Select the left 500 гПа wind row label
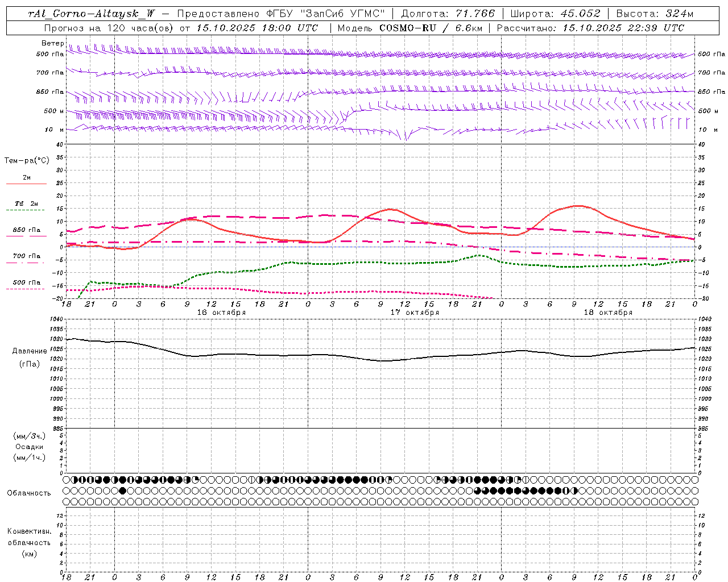Image resolution: width=728 pixels, height=582 pixels. (x=50, y=54)
